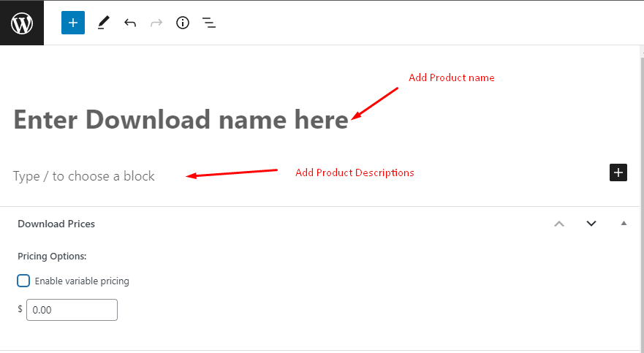Undo the last change

(130, 23)
